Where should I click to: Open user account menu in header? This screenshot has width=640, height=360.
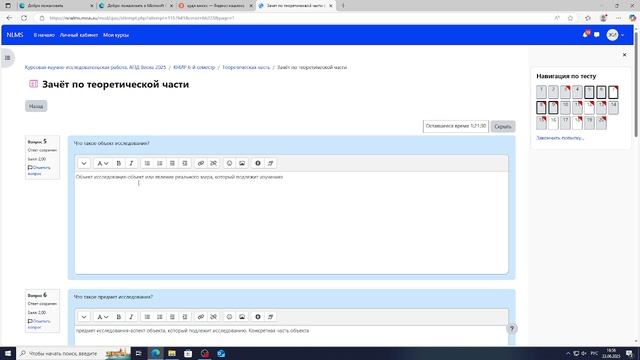point(615,35)
